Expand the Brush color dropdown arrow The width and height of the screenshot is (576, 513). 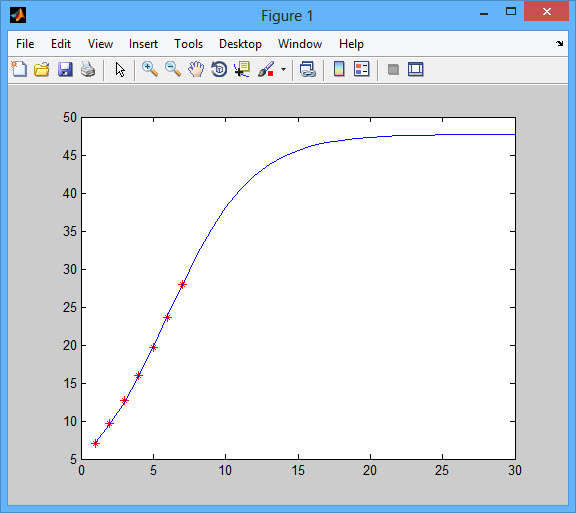[x=283, y=69]
